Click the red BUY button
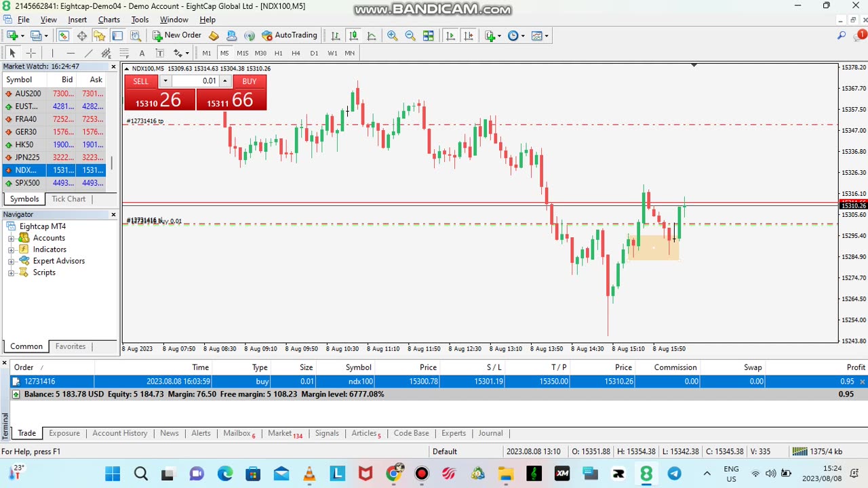This screenshot has height=488, width=868. [250, 81]
